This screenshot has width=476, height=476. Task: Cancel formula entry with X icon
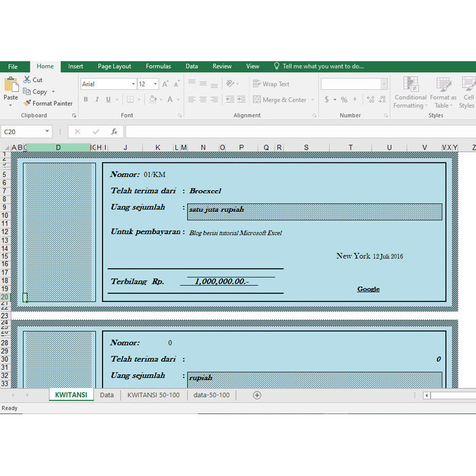coord(78,132)
